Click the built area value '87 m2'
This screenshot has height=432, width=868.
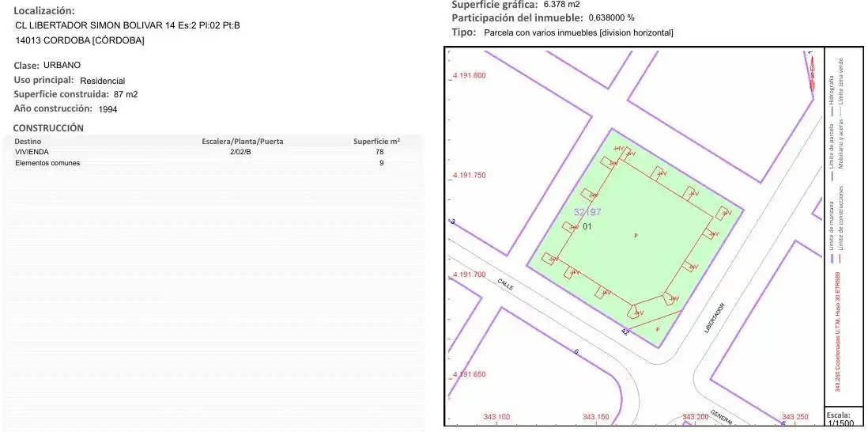click(126, 94)
